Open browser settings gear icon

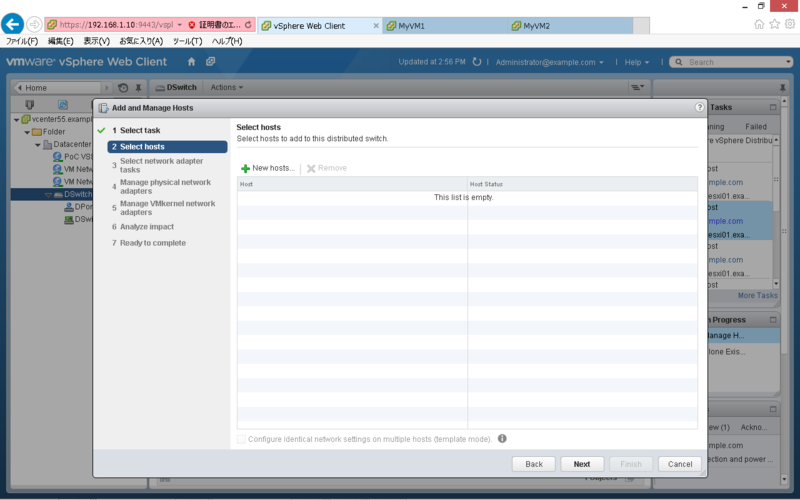(790, 24)
